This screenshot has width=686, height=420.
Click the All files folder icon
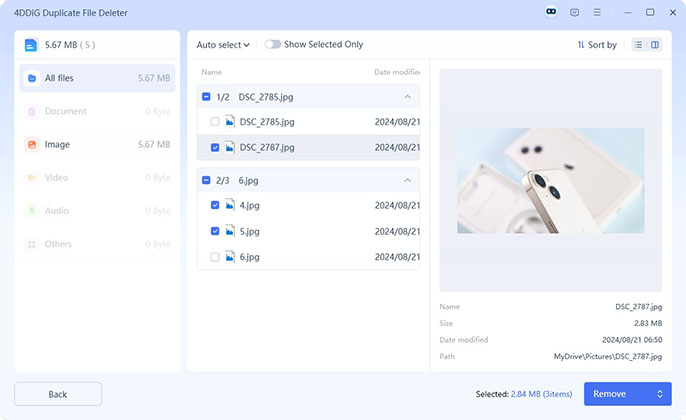click(32, 78)
